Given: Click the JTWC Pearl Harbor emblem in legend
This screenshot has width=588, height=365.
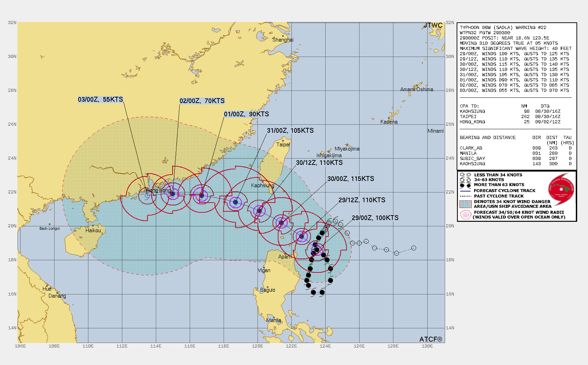Looking at the screenshot, I should (x=560, y=190).
